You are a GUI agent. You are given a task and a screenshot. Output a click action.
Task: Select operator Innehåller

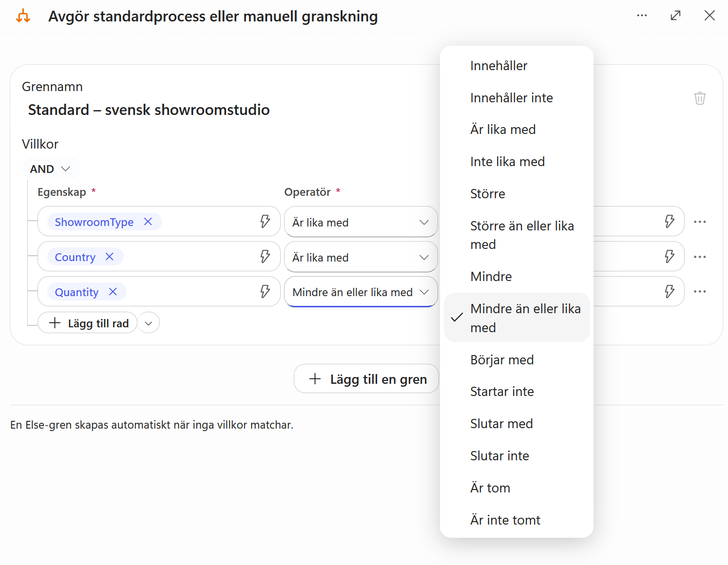click(x=517, y=66)
